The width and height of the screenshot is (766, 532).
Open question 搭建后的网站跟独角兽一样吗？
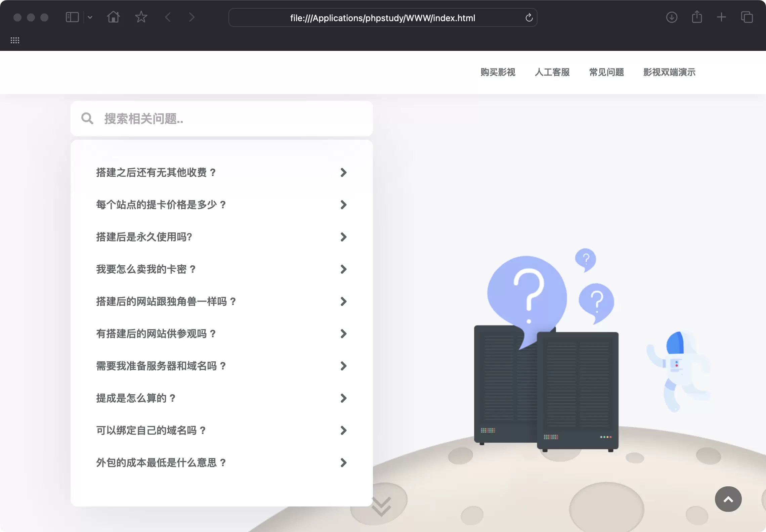(x=166, y=302)
